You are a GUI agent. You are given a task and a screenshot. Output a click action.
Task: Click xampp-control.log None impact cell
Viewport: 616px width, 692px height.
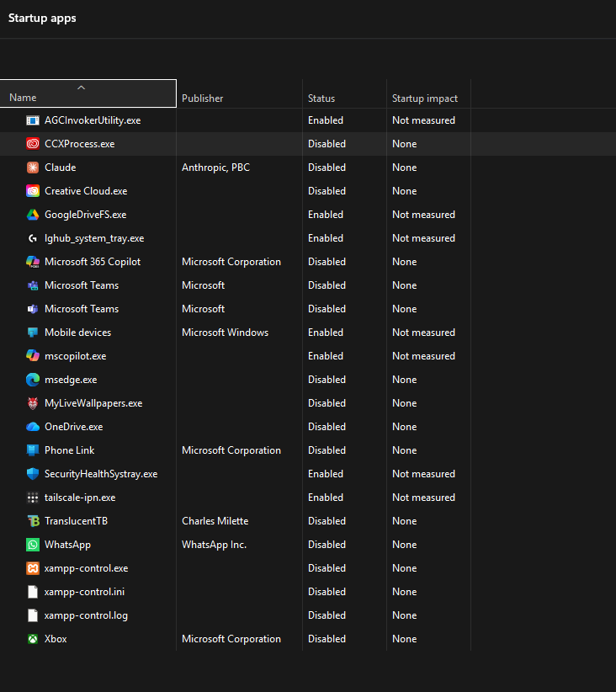click(x=405, y=615)
